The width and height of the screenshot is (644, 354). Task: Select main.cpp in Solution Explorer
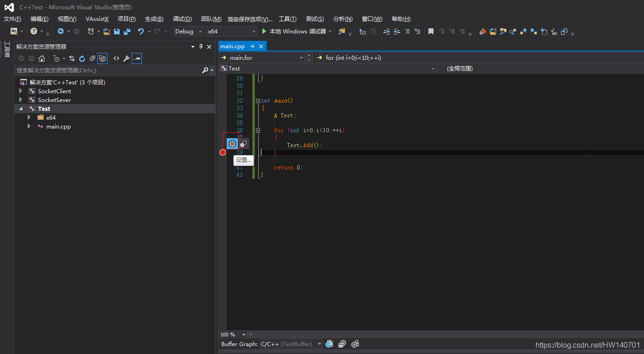tap(58, 126)
